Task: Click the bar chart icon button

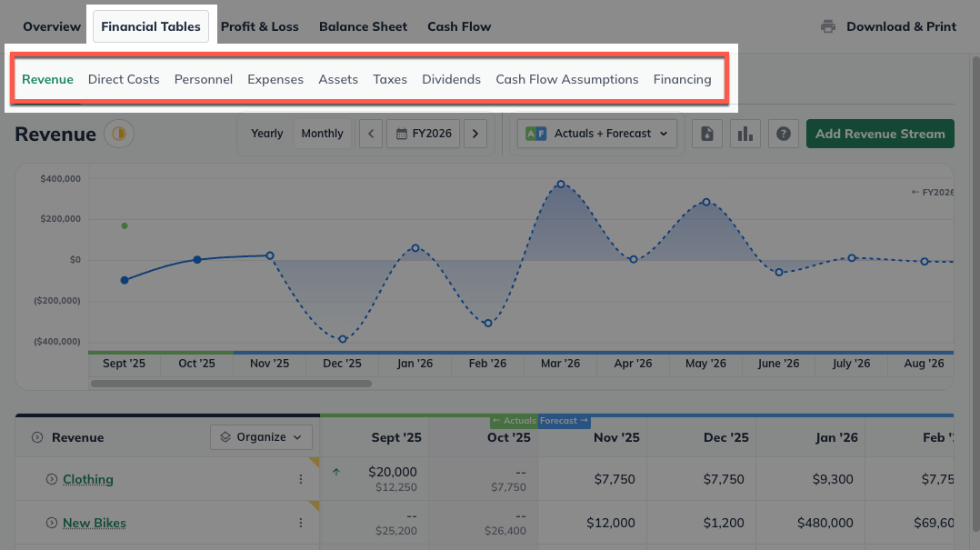Action: (745, 134)
